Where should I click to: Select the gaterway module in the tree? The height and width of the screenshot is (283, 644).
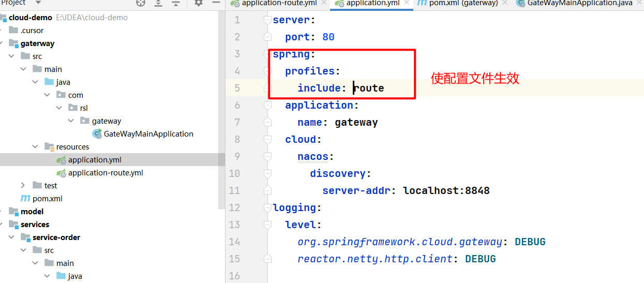[37, 43]
